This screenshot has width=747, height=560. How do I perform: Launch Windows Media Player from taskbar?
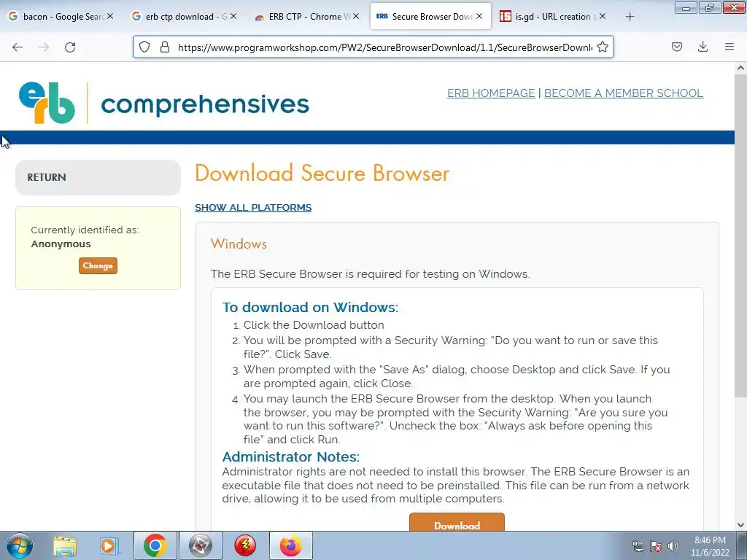[x=109, y=546]
